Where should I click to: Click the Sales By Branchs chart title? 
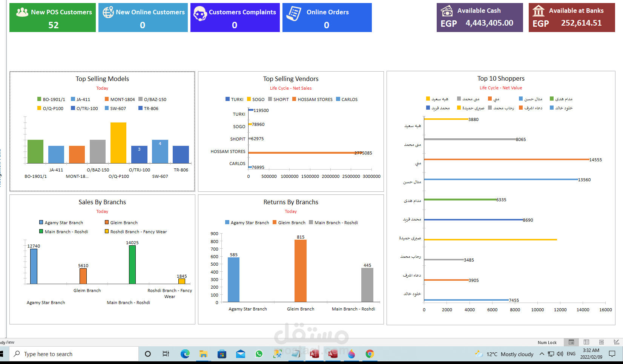click(102, 202)
